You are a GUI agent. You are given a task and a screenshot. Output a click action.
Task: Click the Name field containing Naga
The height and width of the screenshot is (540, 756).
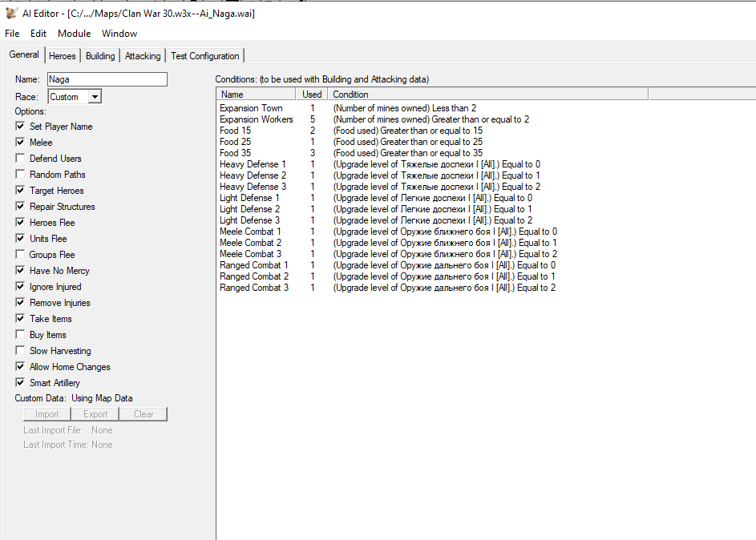[x=107, y=79]
